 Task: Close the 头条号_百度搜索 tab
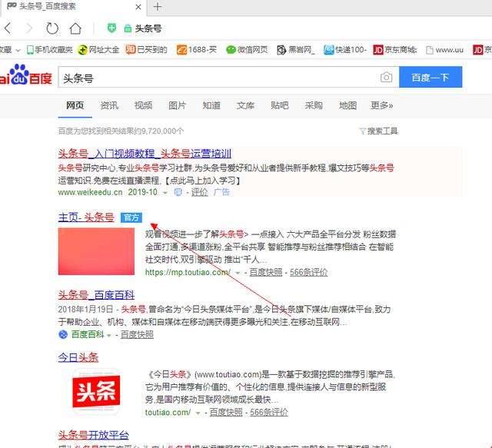coord(138,7)
